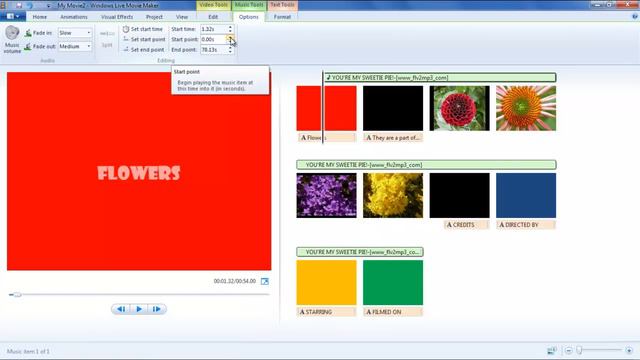This screenshot has height=360, width=640.
Task: Select Music Tools Options tab
Action: click(x=249, y=17)
